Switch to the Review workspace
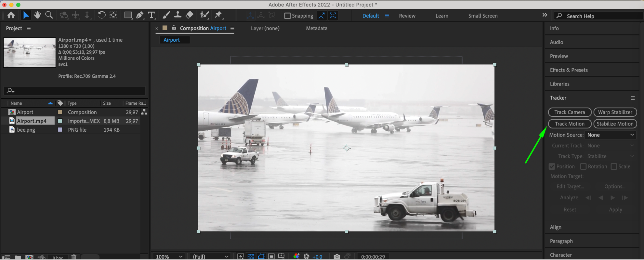 pos(407,16)
